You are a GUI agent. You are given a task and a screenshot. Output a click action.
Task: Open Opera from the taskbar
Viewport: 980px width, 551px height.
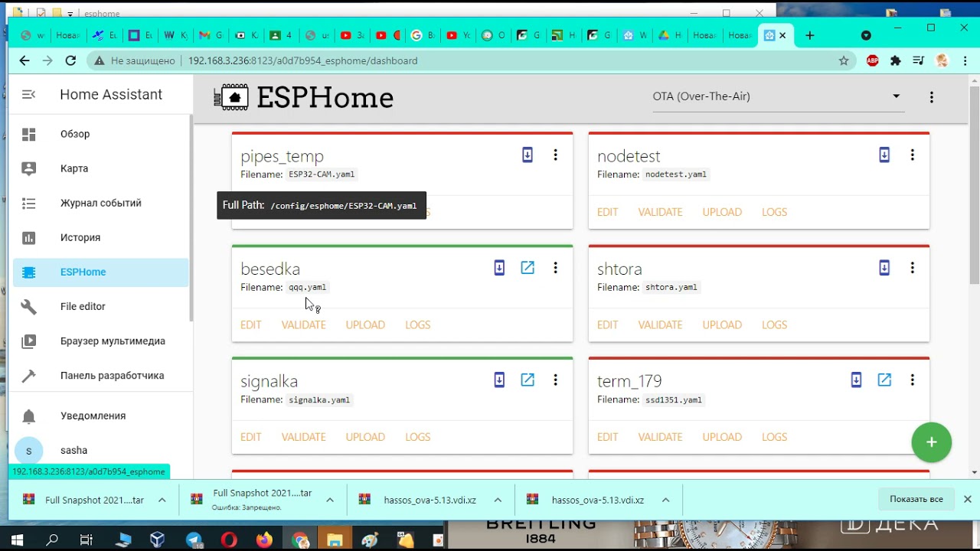coord(229,540)
